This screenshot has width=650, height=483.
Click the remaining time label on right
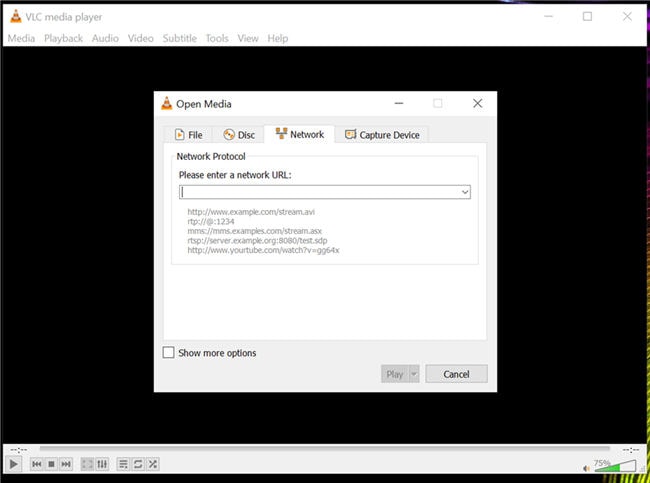coord(631,450)
